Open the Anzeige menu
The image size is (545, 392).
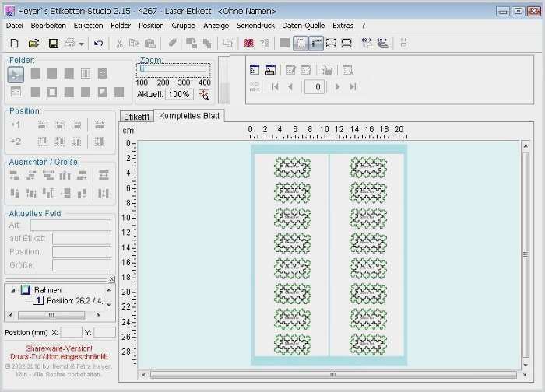point(216,26)
